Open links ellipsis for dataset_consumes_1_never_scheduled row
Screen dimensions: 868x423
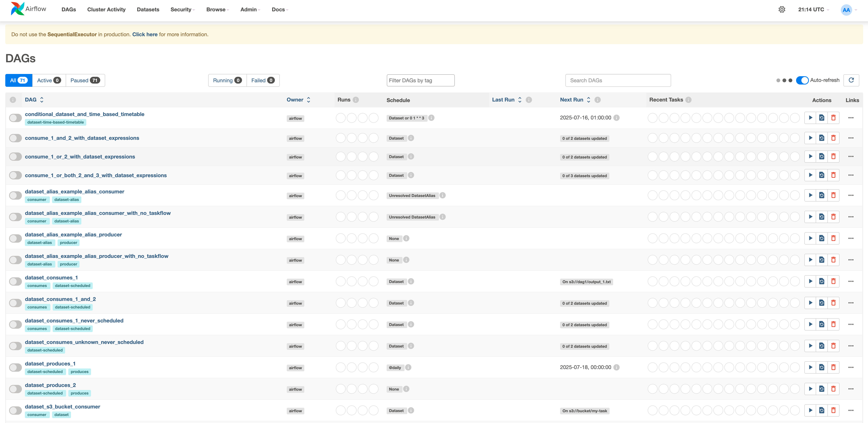click(x=851, y=324)
